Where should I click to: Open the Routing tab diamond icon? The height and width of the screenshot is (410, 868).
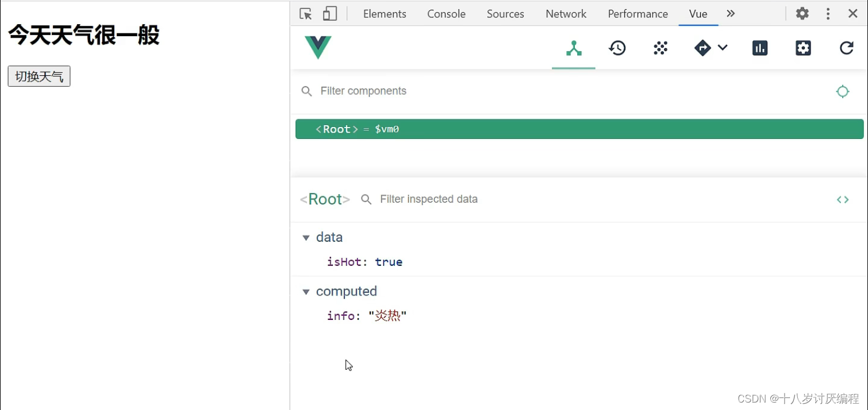pos(702,48)
